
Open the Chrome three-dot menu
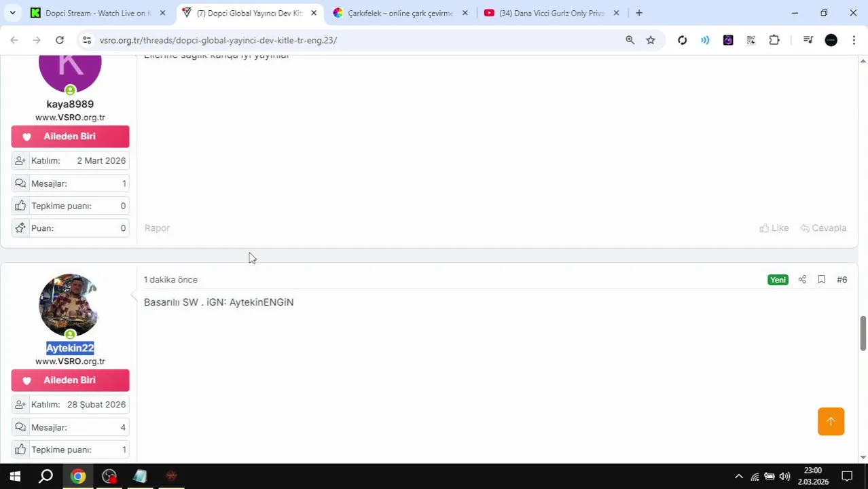coord(854,40)
